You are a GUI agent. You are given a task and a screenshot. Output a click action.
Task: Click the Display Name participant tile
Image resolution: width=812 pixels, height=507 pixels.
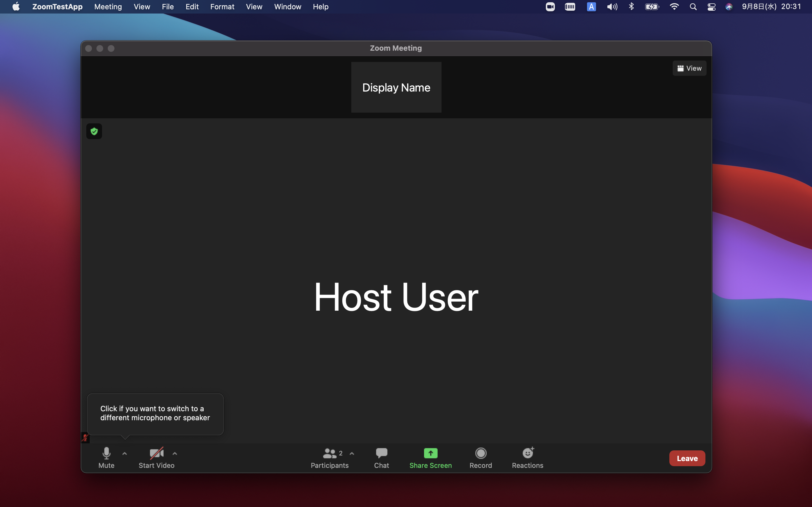pos(396,87)
